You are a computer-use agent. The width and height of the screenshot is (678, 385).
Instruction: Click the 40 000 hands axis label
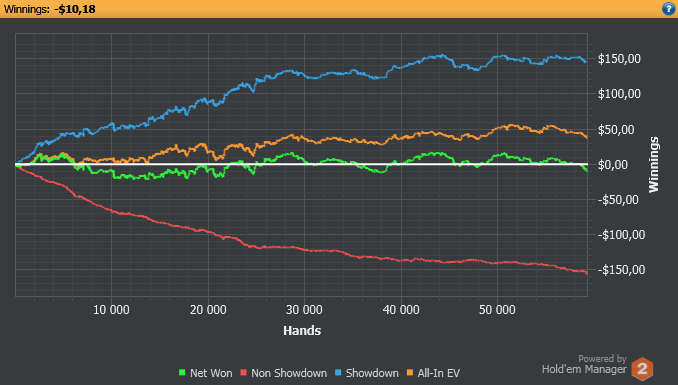tap(401, 310)
